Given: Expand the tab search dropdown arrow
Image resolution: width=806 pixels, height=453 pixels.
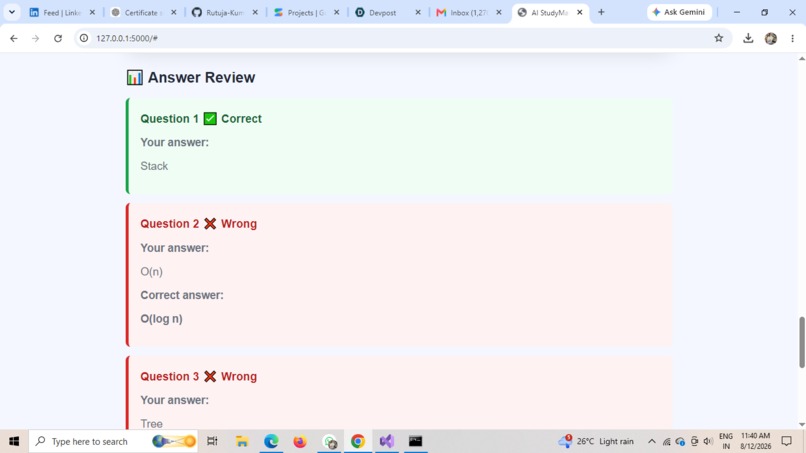Looking at the screenshot, I should [x=12, y=12].
